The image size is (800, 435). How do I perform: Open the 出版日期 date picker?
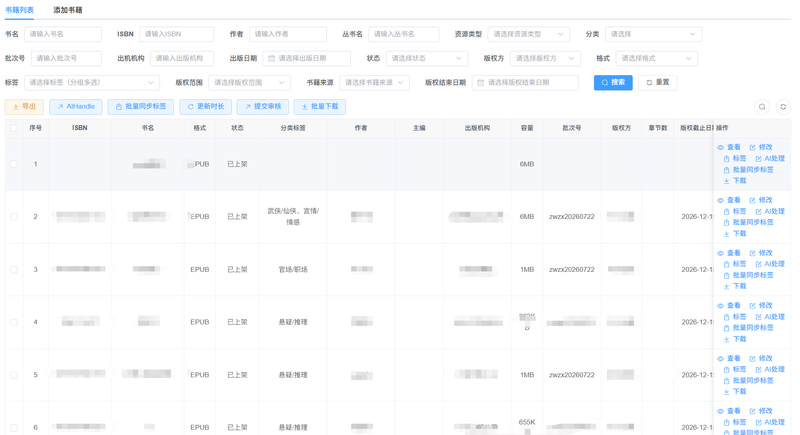(x=307, y=58)
